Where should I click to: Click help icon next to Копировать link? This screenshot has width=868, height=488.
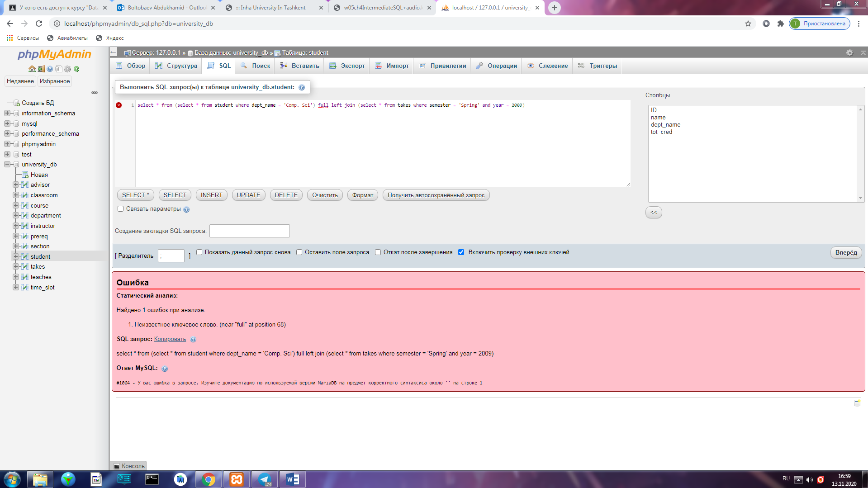(193, 340)
